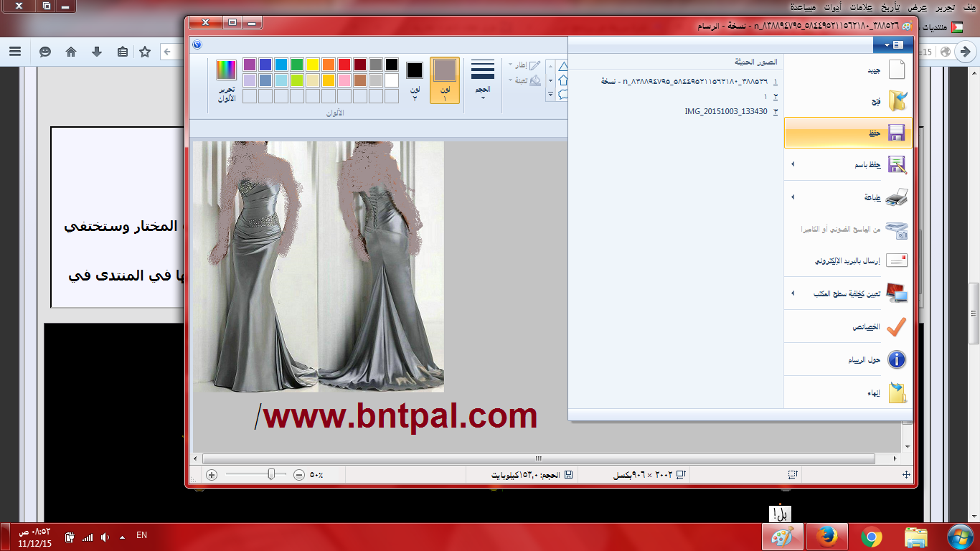980x551 pixels.
Task: Click the dress image on the canvas
Action: (x=319, y=266)
